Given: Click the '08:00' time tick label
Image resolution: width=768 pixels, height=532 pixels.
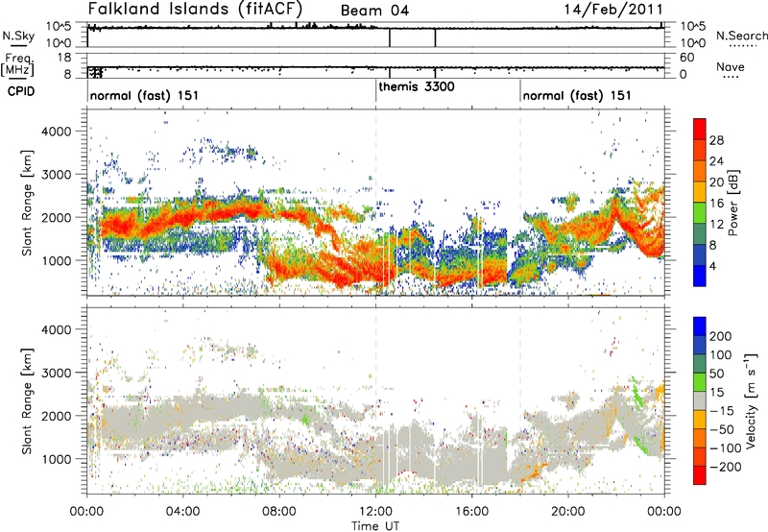Looking at the screenshot, I should pos(279,512).
